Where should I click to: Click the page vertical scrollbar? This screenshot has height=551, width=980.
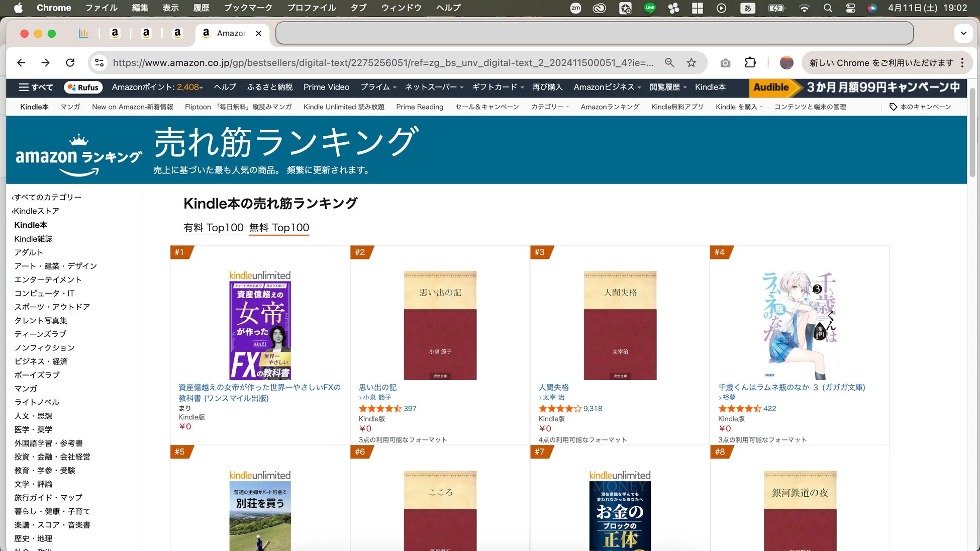point(972,132)
